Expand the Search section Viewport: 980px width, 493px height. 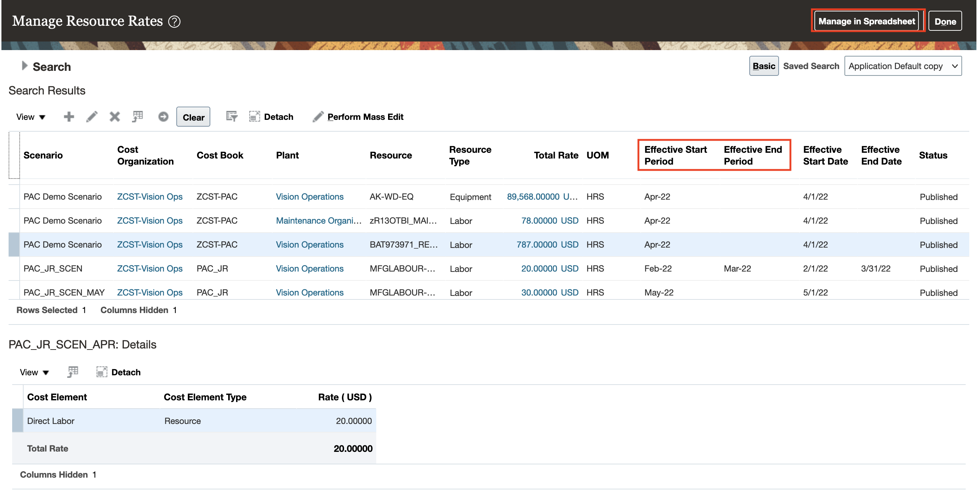click(24, 66)
